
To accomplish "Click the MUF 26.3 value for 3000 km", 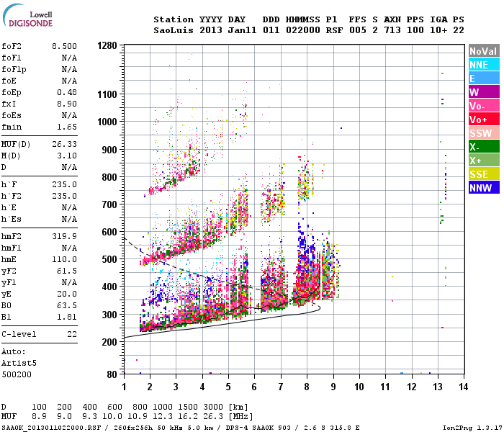I will pos(213,416).
